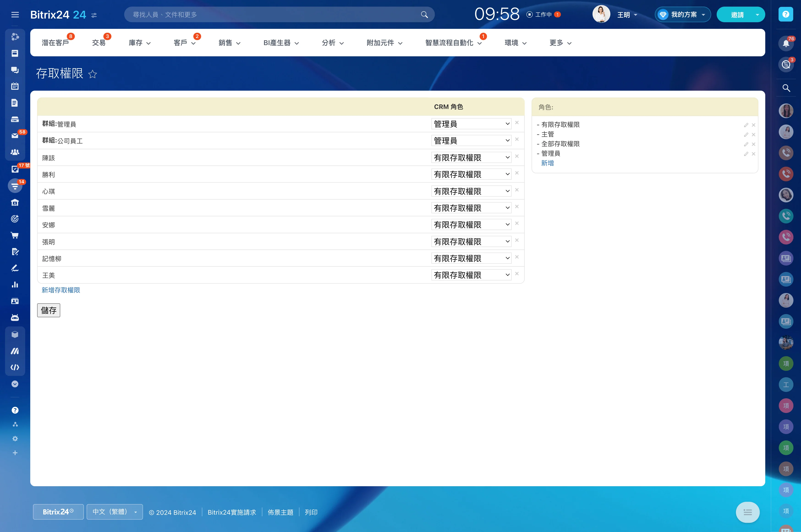This screenshot has height=532, width=801.
Task: Open the chat bubbles icon in sidebar
Action: point(15,70)
